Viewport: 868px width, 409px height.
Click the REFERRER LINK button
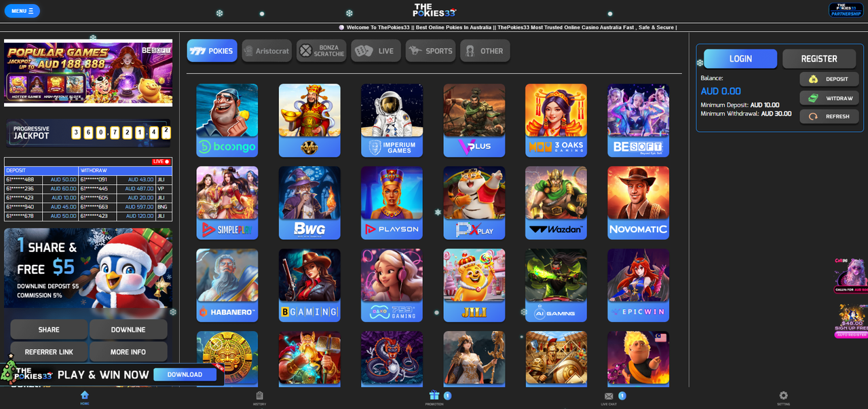[x=49, y=352]
